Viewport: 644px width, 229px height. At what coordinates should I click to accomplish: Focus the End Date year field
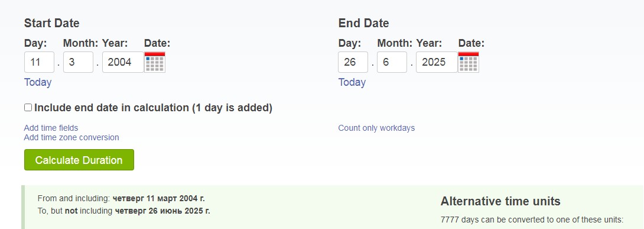tap(437, 62)
